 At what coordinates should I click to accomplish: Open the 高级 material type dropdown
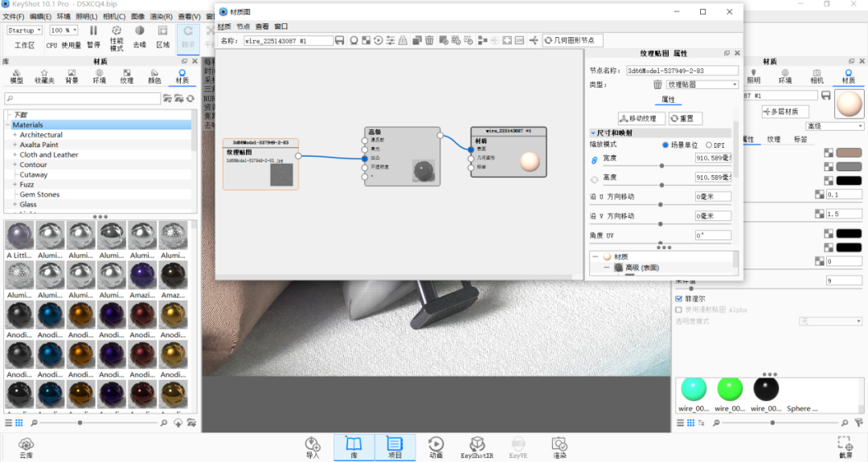pos(834,126)
